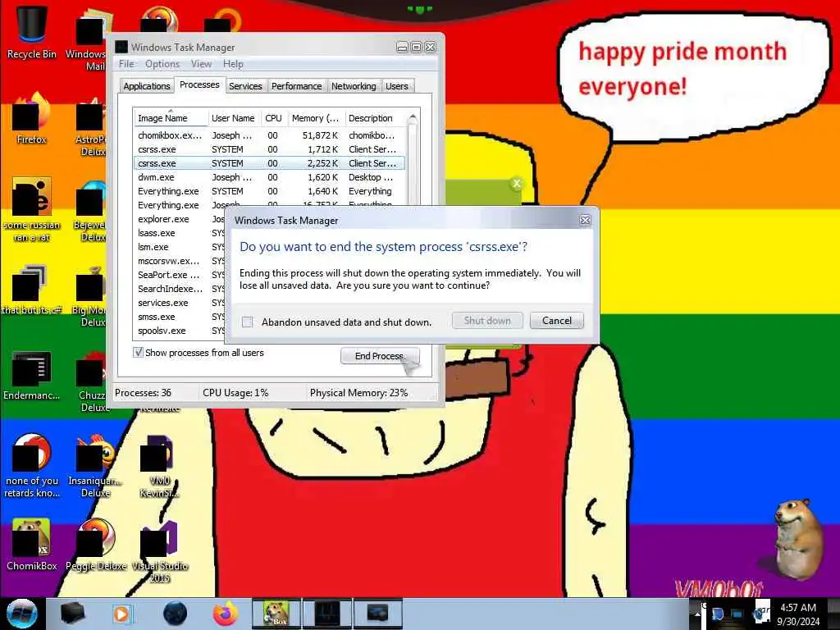This screenshot has width=840, height=630.
Task: Launch the ChomikBox desktop shortcut
Action: 32,544
